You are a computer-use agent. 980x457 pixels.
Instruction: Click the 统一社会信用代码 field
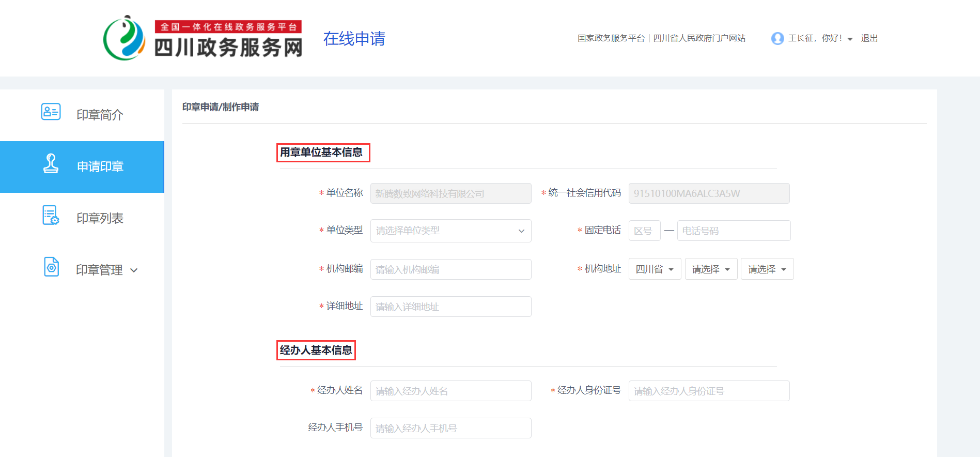point(709,193)
